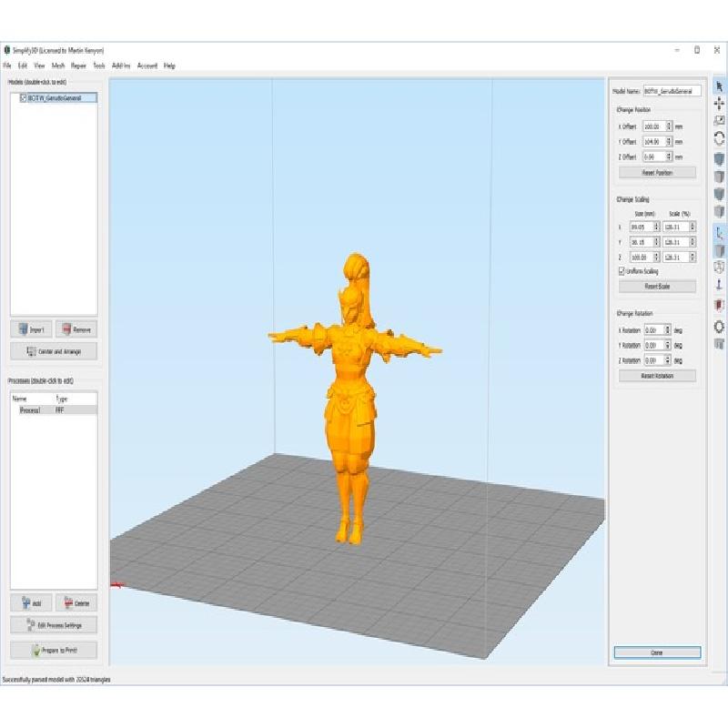Toggle the Uniform Scaling checkbox
The image size is (728, 728).
click(622, 271)
